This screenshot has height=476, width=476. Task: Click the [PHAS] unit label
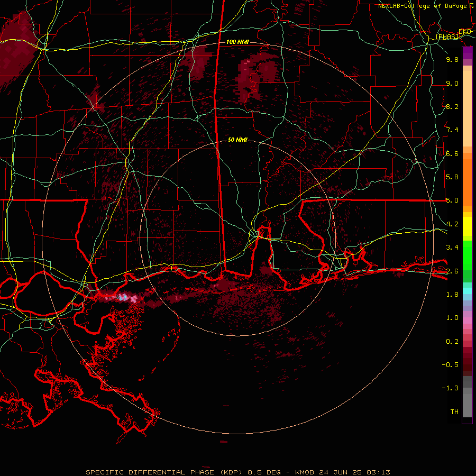pyautogui.click(x=447, y=36)
